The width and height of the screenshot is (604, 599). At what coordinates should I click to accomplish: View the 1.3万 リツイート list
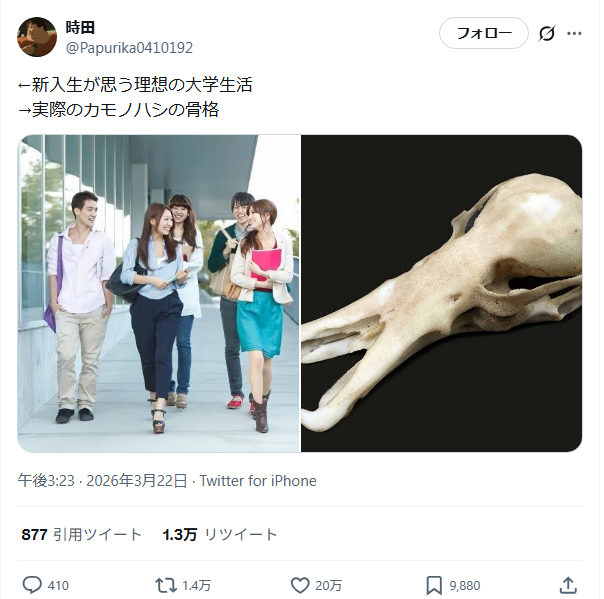[x=220, y=534]
